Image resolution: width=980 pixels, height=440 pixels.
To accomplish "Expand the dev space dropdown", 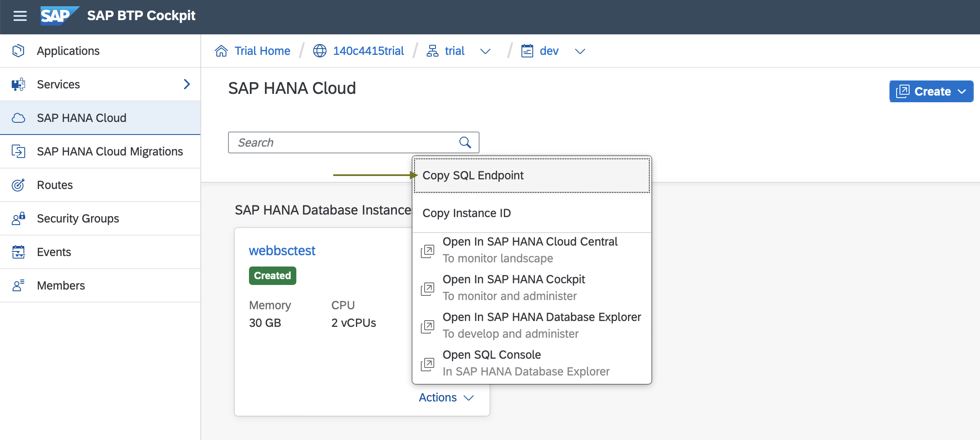I will pos(580,51).
